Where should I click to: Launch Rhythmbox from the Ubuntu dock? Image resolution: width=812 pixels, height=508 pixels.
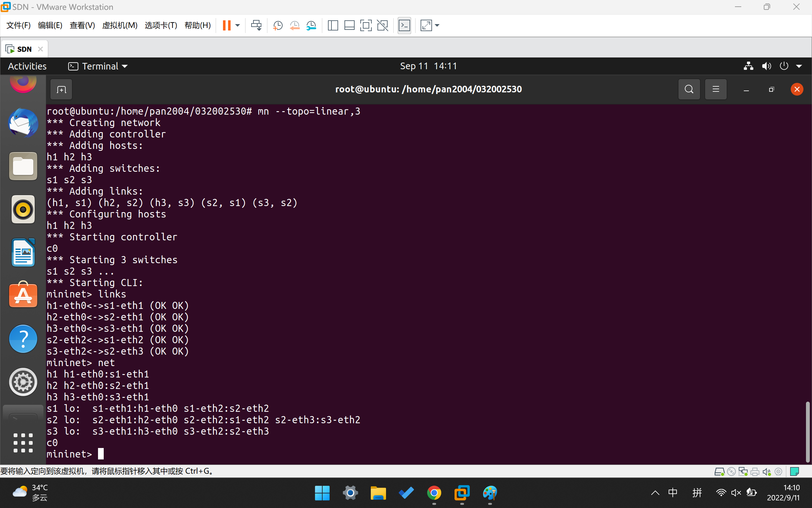23,209
